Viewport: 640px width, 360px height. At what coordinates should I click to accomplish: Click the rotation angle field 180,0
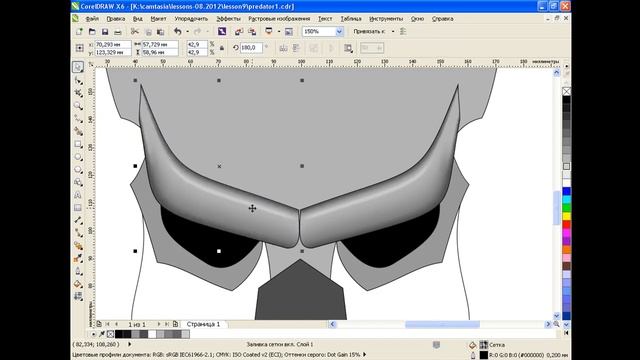(251, 48)
